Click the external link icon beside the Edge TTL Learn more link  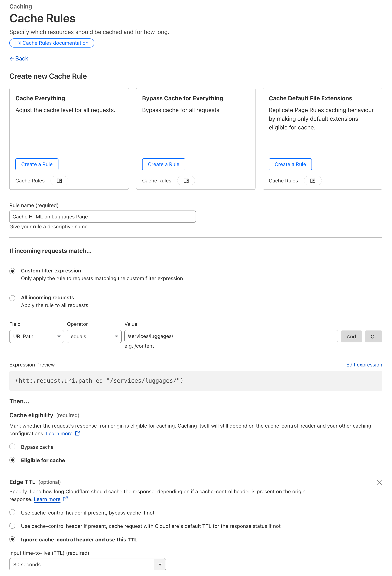tap(66, 499)
